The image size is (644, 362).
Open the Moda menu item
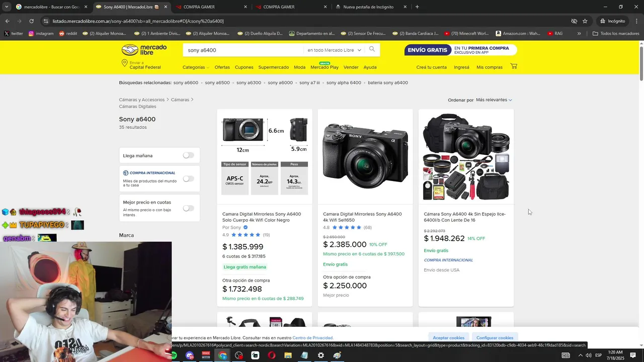coord(300,67)
